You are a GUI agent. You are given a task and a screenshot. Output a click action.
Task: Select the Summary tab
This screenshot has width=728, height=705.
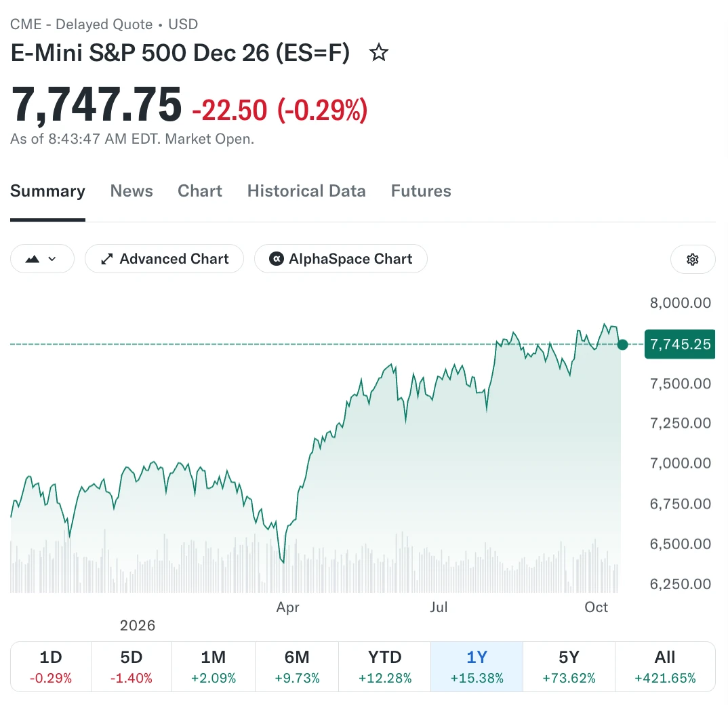pos(48,191)
